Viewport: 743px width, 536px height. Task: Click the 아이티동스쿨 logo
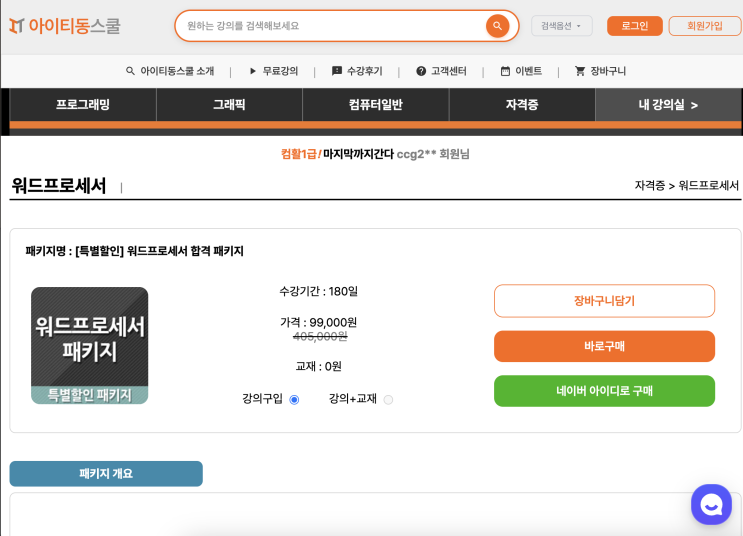tap(65, 26)
